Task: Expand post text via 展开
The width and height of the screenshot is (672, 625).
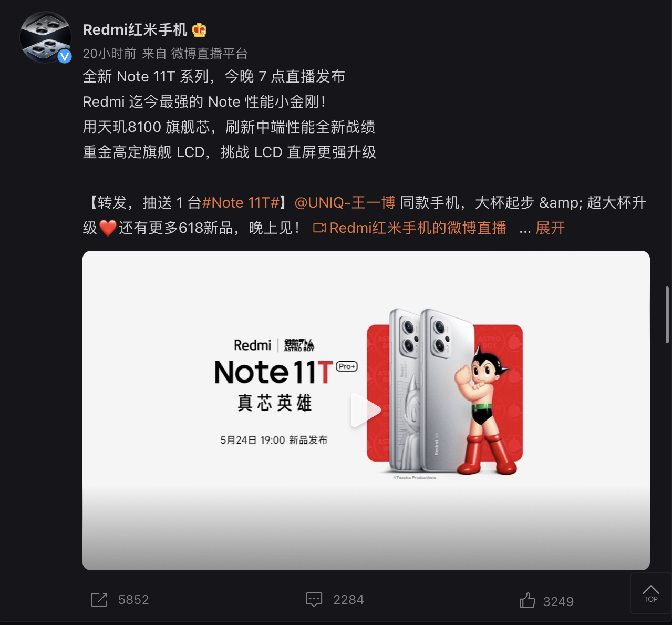Action: point(550,228)
